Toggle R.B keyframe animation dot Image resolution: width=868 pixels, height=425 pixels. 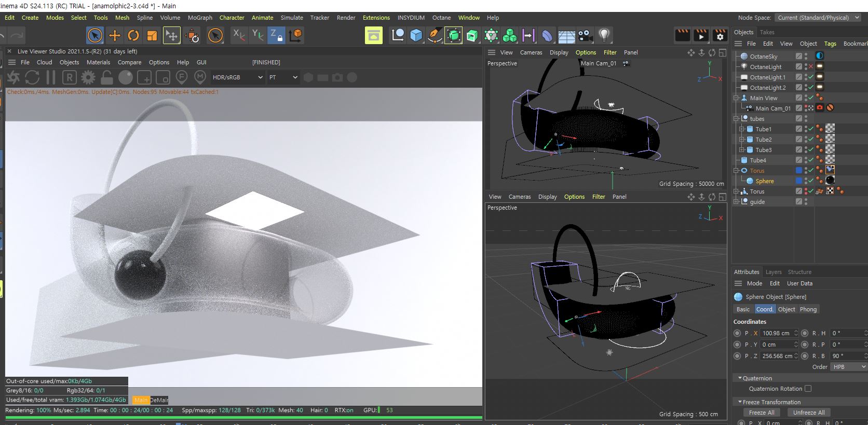(x=805, y=356)
